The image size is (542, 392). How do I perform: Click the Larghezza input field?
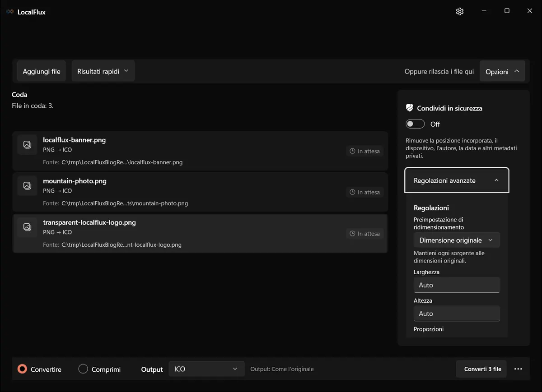click(457, 285)
